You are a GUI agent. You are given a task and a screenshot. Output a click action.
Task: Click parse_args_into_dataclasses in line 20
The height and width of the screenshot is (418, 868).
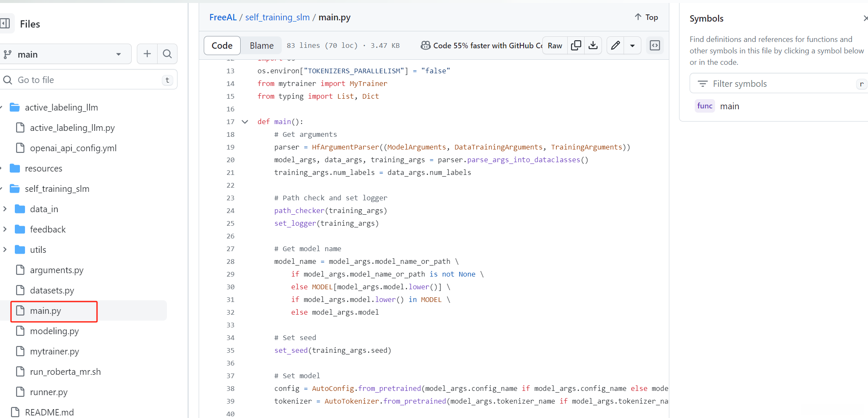[524, 160]
